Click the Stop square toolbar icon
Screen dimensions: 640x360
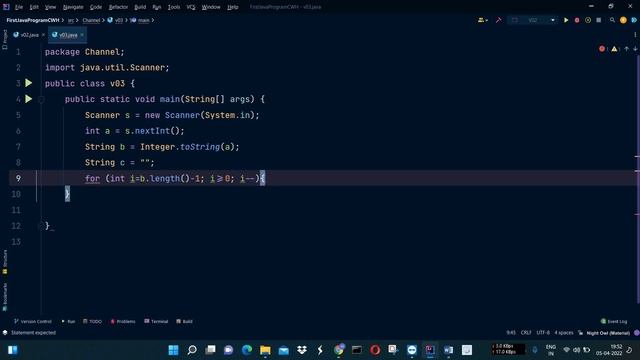click(x=598, y=20)
